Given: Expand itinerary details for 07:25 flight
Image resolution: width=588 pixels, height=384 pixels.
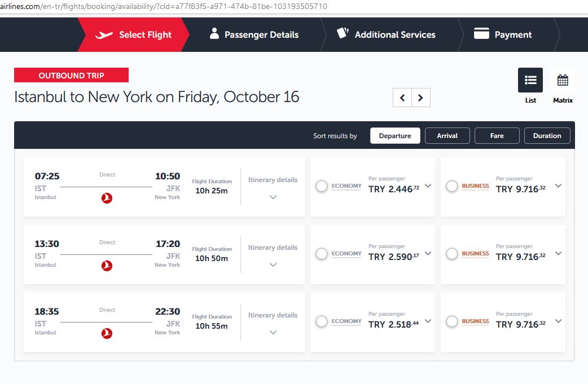Looking at the screenshot, I should (273, 197).
